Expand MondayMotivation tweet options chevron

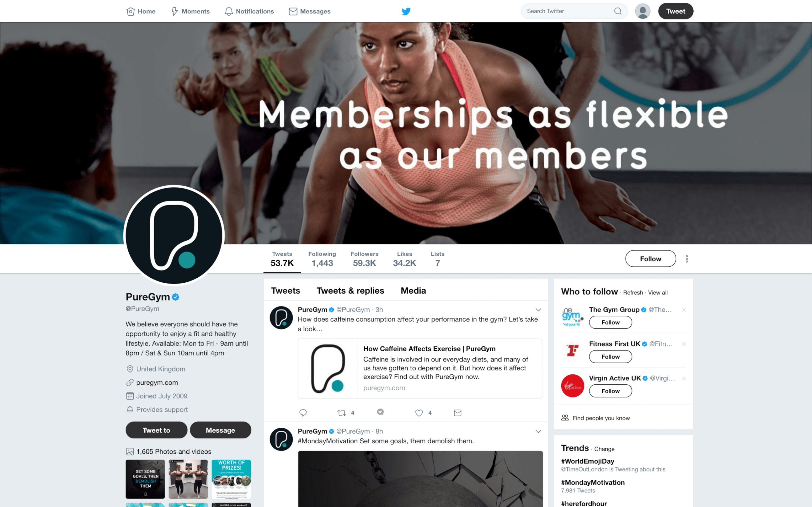tap(538, 431)
